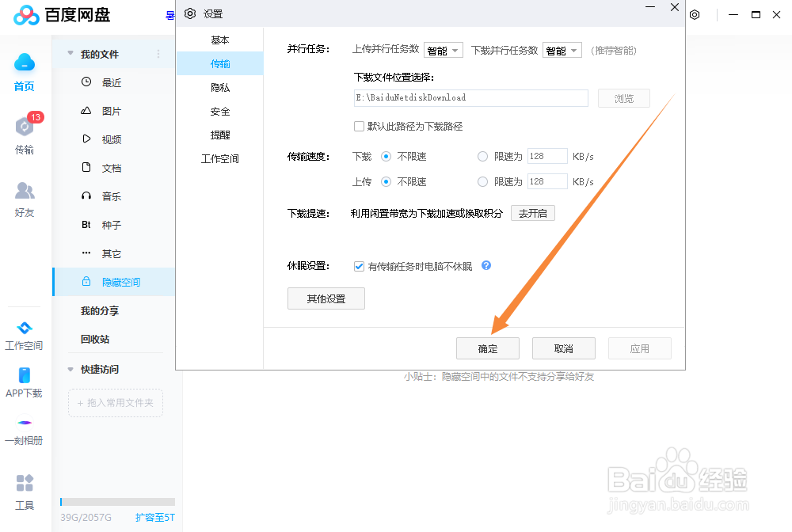Switch to the 隐私 settings tab
This screenshot has height=532, width=792.
[x=219, y=86]
